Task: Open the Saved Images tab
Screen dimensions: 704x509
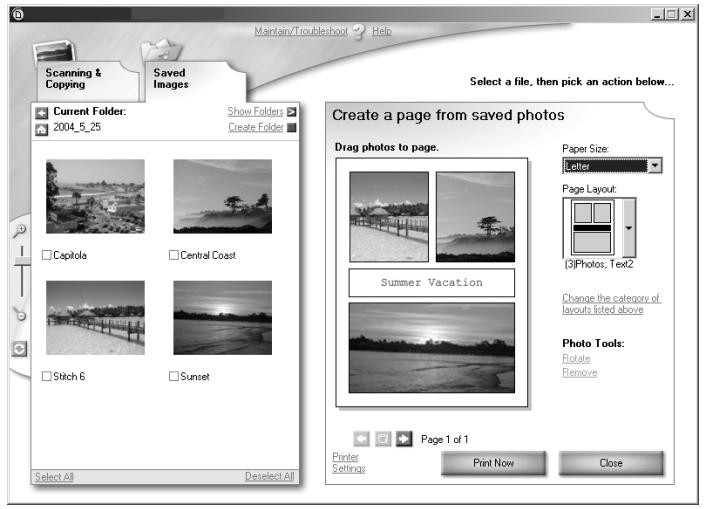Action: click(171, 79)
